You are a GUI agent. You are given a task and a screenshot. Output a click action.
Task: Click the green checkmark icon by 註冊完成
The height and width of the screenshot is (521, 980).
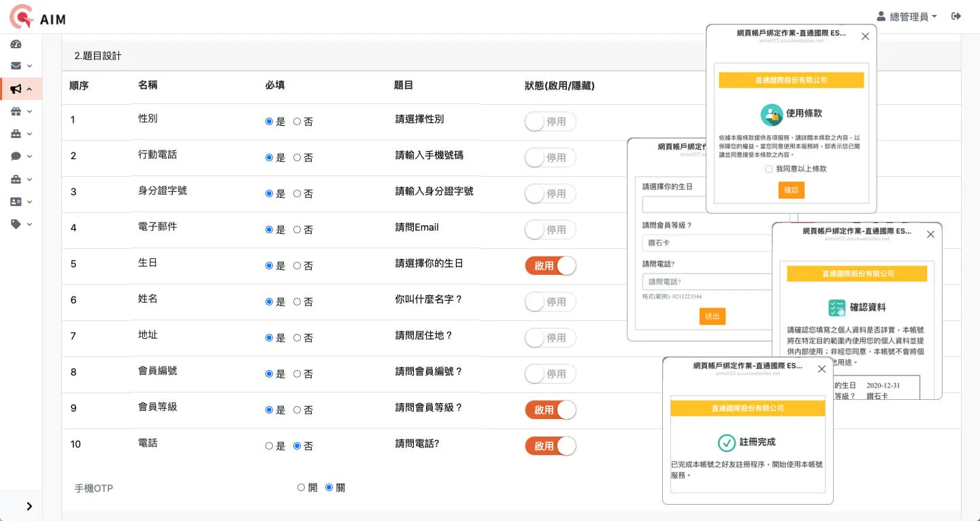(727, 443)
